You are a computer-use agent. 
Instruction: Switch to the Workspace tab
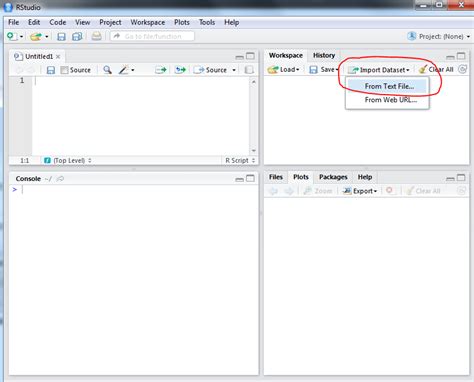pos(286,55)
